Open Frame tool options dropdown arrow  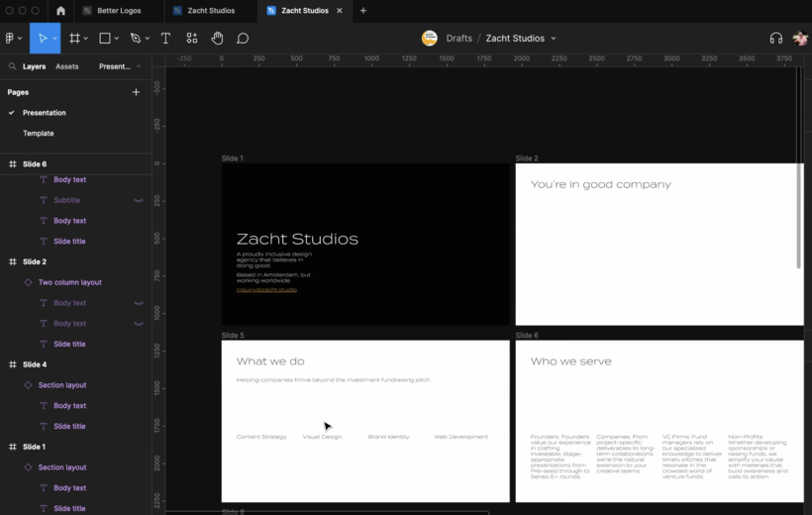(86, 39)
